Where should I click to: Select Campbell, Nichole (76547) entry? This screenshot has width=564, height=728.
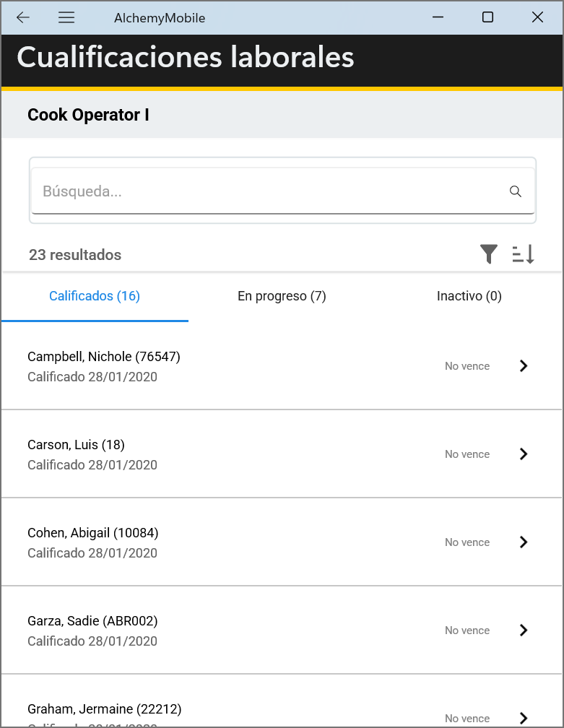(104, 357)
